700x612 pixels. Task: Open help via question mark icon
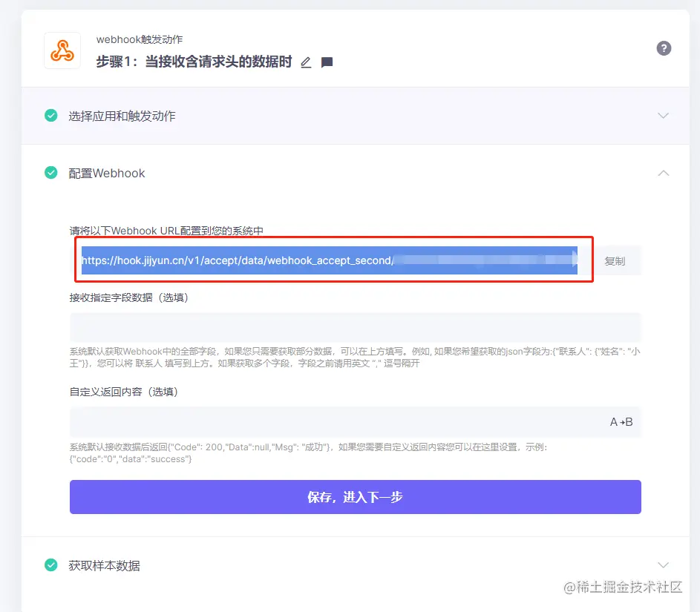coord(664,48)
